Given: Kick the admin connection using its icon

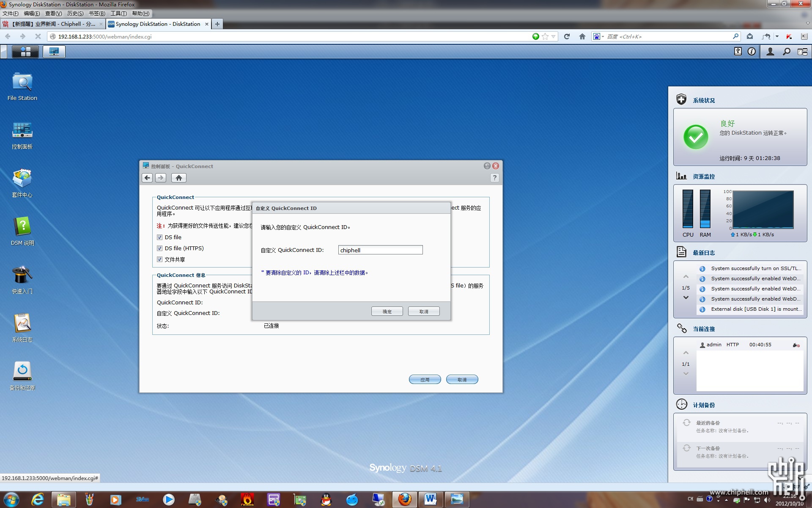Looking at the screenshot, I should [x=796, y=345].
